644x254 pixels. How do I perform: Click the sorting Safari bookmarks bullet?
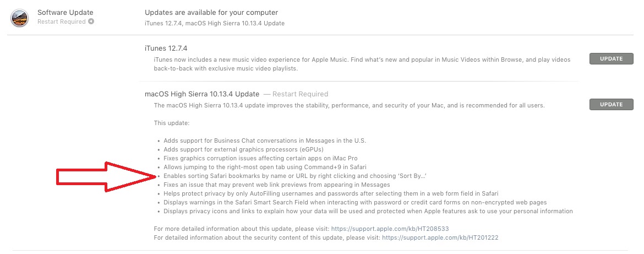pyautogui.click(x=295, y=176)
